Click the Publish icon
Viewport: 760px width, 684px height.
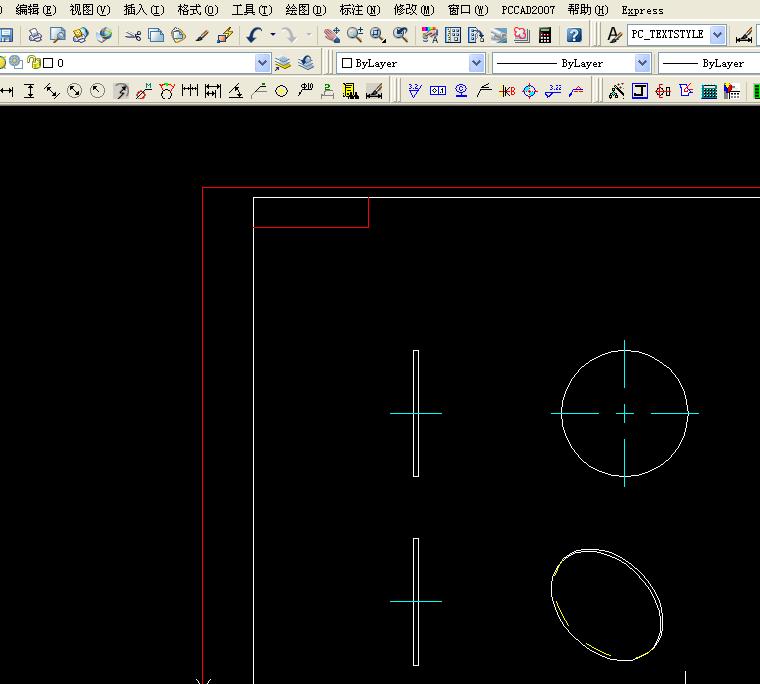coord(80,35)
